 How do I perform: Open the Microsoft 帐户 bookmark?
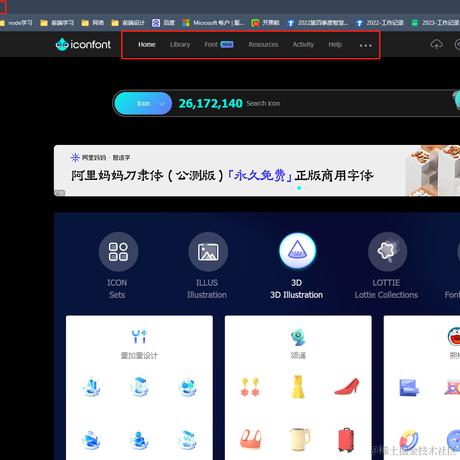(x=213, y=23)
